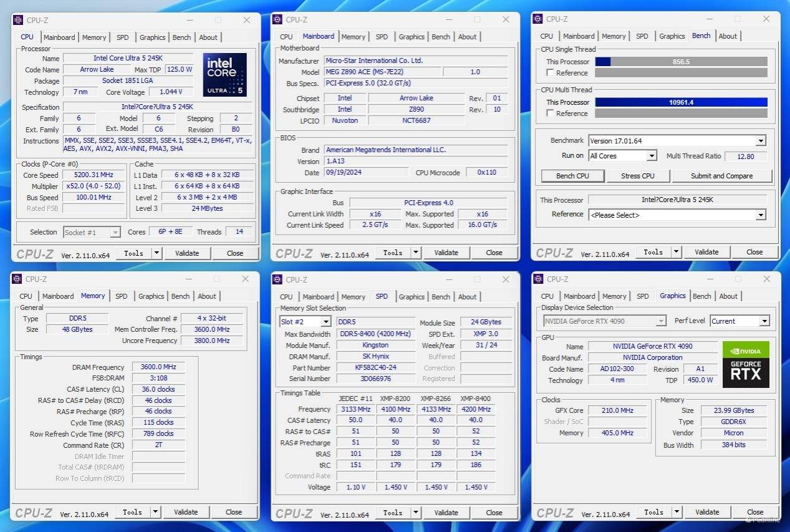The image size is (790, 532).
Task: Click the Intel Core Ultra 5 logo
Action: point(224,75)
